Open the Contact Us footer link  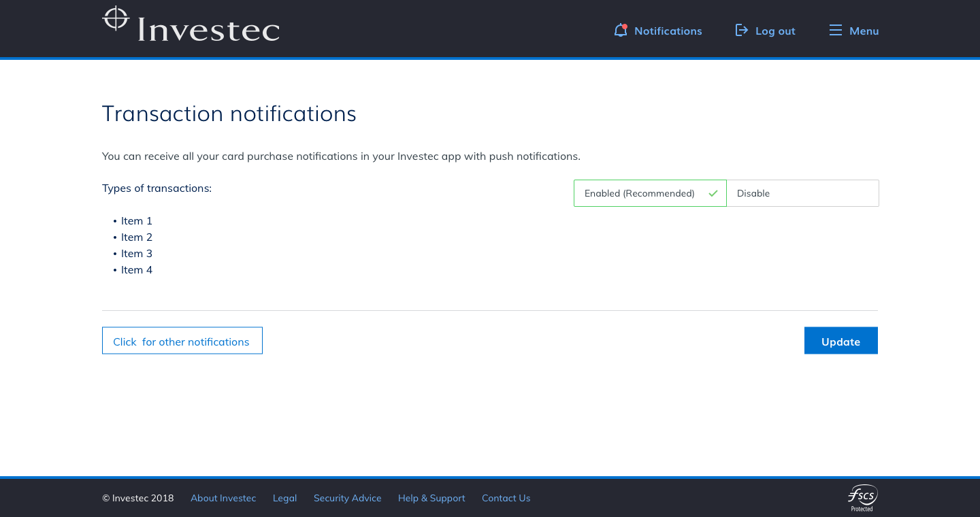click(506, 498)
